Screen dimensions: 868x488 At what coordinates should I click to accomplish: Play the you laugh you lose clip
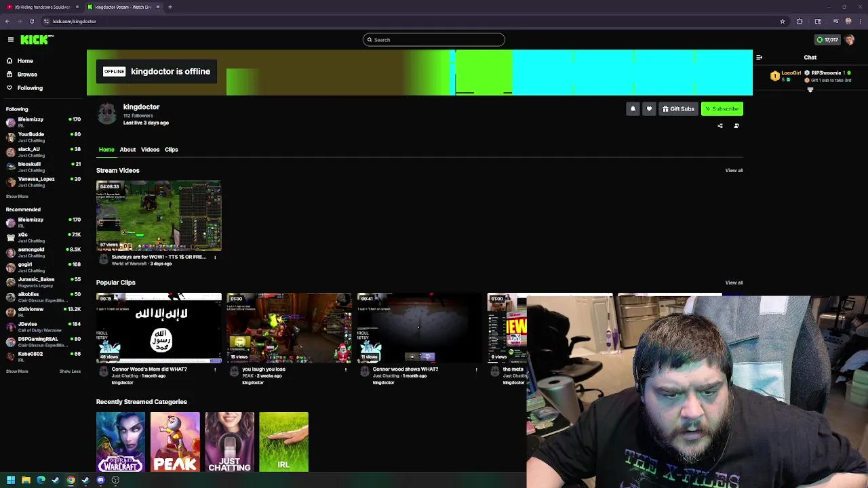coord(289,328)
